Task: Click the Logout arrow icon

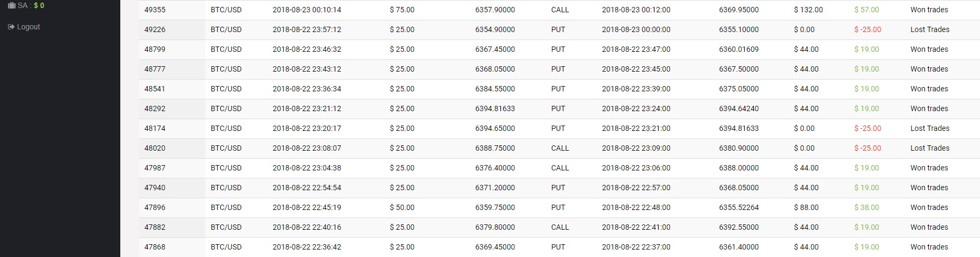Action: point(11,27)
